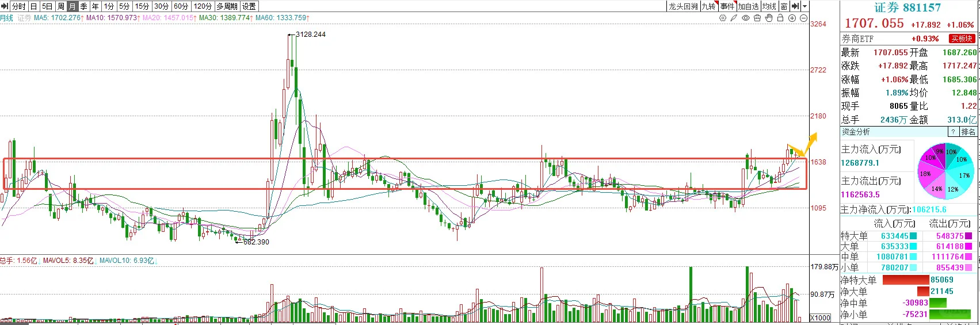Click the MA30 indicator label

[226, 18]
